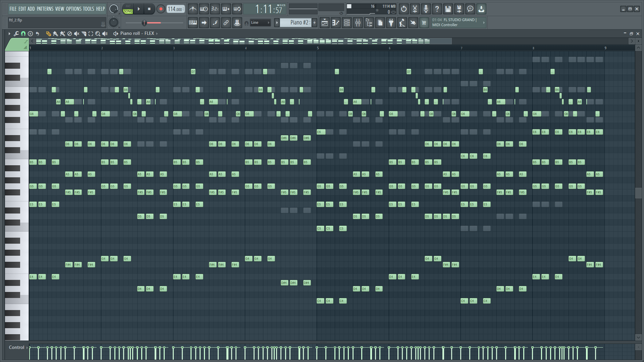This screenshot has height=362, width=644.
Task: Open the touch controller hand icon
Action: 413,23
